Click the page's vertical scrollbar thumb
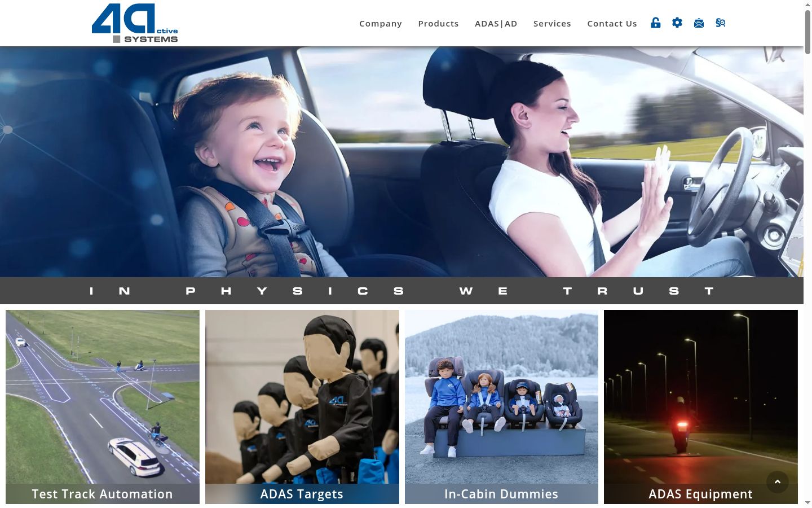The height and width of the screenshot is (508, 812). pos(807,32)
